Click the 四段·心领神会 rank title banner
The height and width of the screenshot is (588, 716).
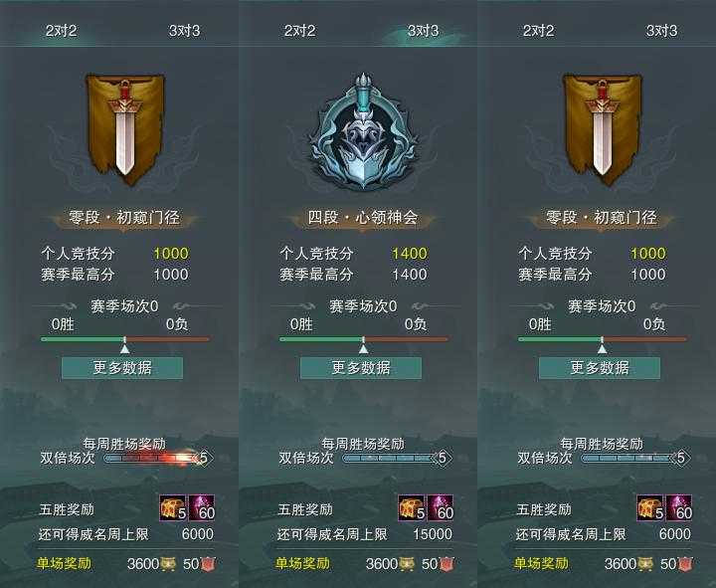[x=363, y=218]
